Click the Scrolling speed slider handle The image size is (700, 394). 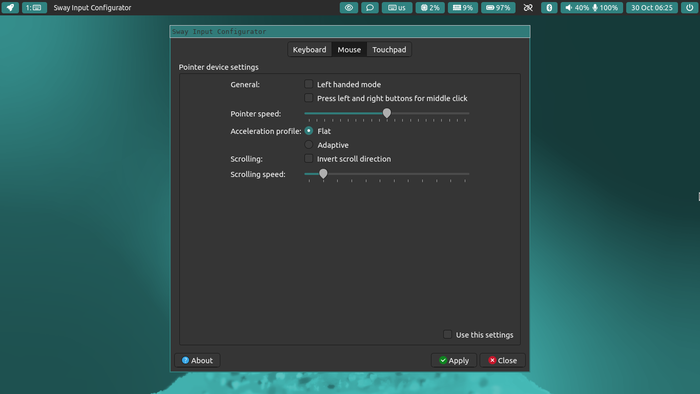(x=323, y=174)
